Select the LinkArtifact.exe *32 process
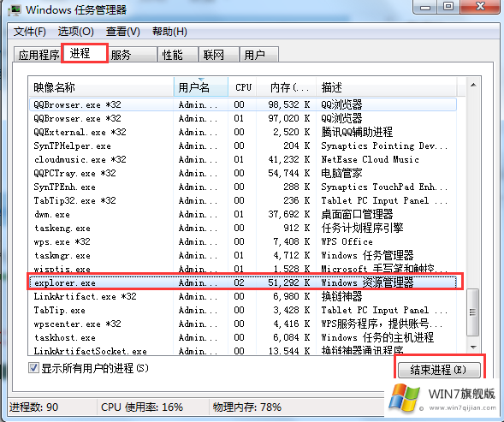This screenshot has width=504, height=422. pyautogui.click(x=243, y=296)
